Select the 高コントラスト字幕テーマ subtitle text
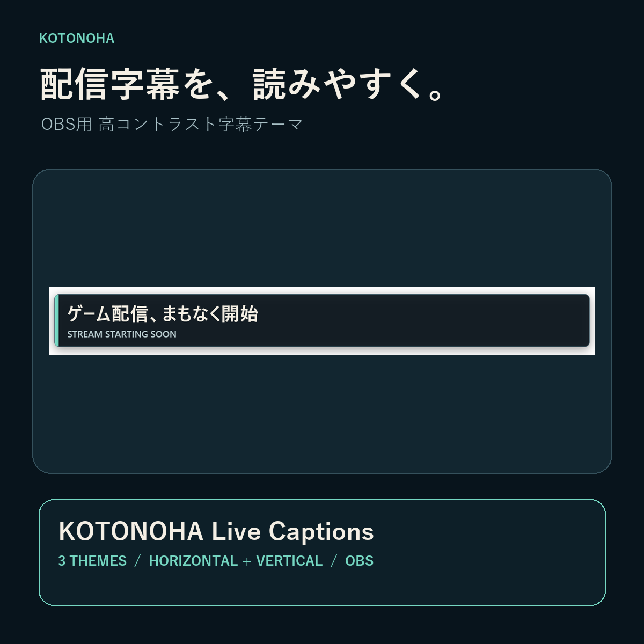This screenshot has height=644, width=644. point(201,125)
